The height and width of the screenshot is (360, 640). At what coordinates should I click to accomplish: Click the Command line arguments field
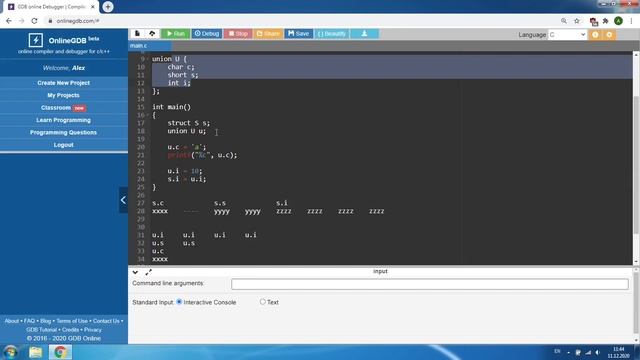[429, 284]
